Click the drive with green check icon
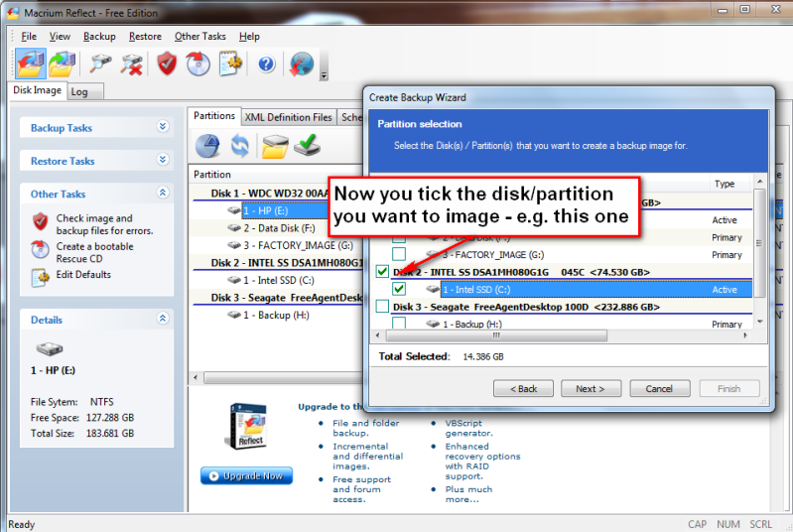This screenshot has width=793, height=532. coord(308,145)
